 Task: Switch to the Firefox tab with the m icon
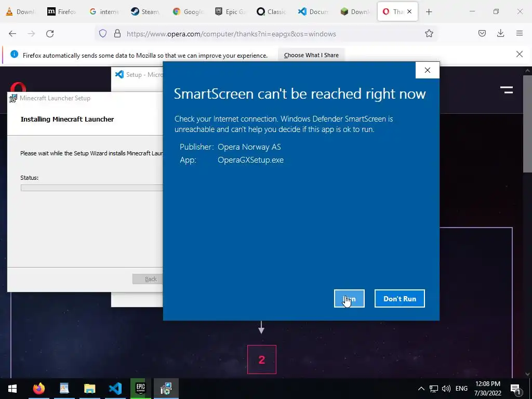click(x=62, y=12)
